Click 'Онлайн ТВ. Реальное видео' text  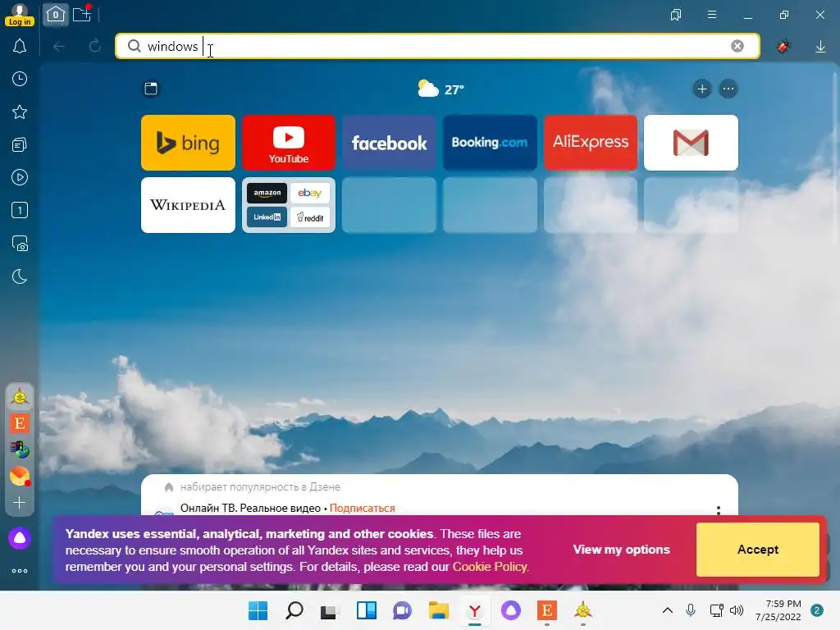(250, 508)
